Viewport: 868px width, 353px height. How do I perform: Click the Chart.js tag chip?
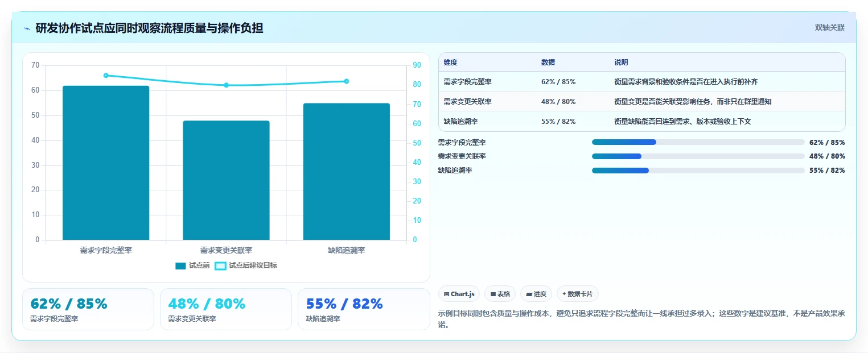pyautogui.click(x=459, y=294)
